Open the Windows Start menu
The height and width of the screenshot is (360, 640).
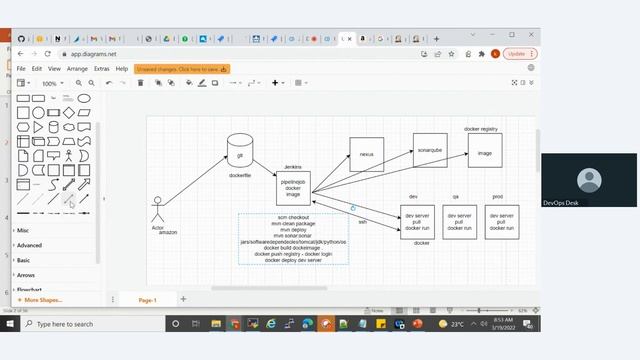tap(10, 324)
